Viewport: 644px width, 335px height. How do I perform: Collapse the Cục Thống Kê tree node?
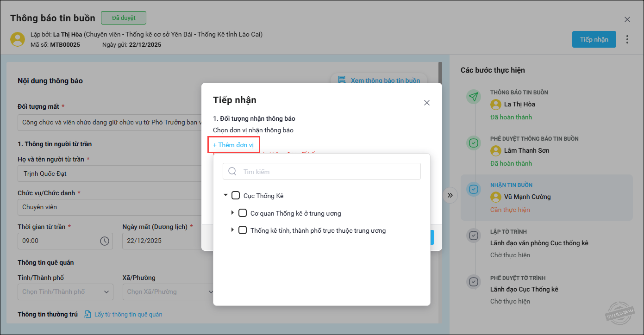[225, 195]
